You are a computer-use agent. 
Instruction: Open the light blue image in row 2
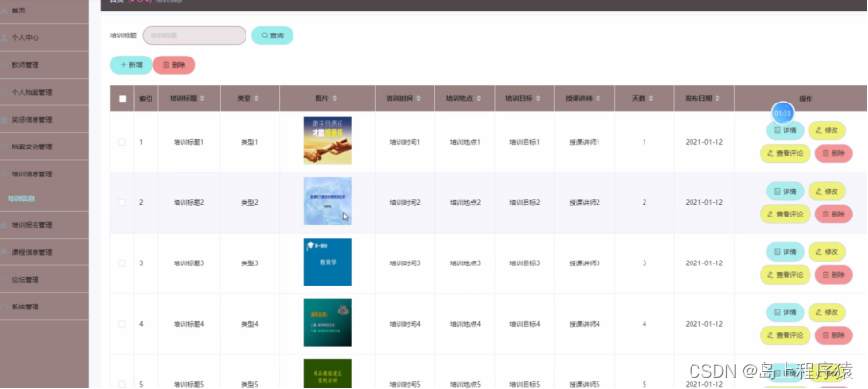328,201
